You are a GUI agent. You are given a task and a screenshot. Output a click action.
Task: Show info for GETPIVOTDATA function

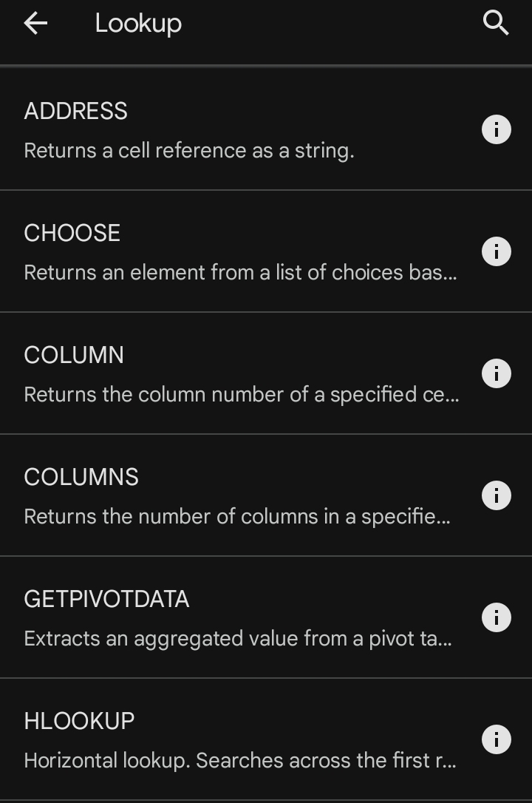(x=497, y=617)
